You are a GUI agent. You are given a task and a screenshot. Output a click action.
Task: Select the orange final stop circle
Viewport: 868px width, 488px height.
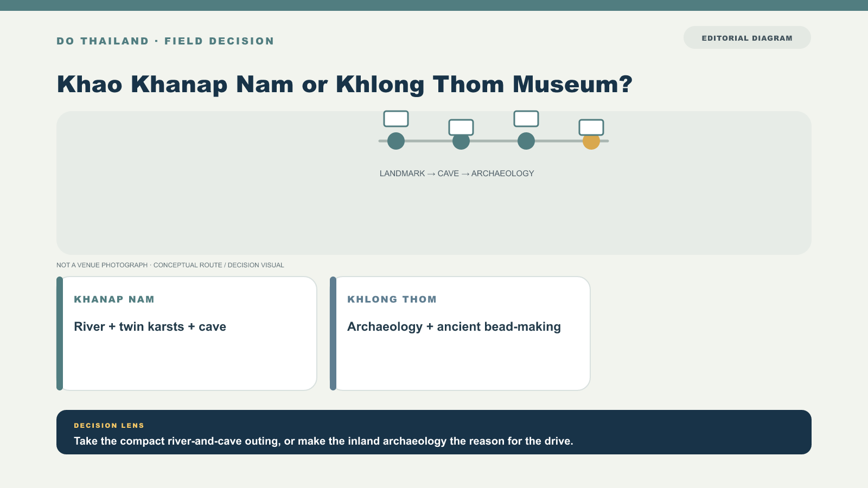[x=591, y=142]
